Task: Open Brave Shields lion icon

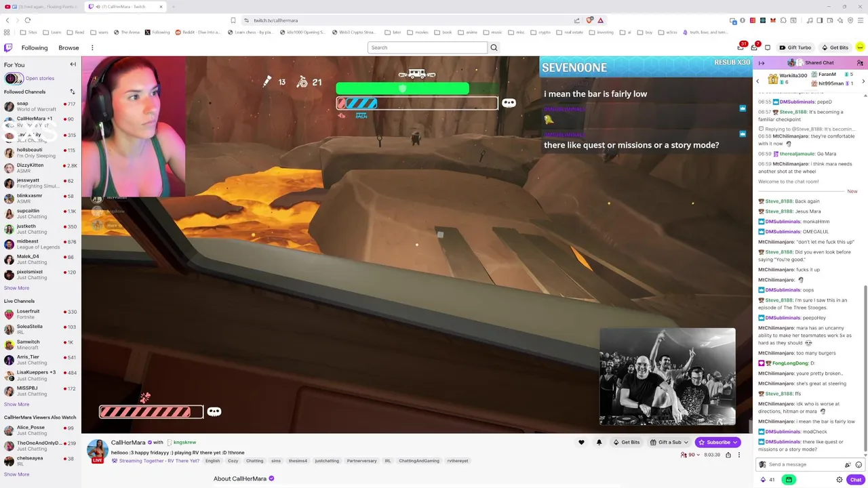Action: pos(590,20)
